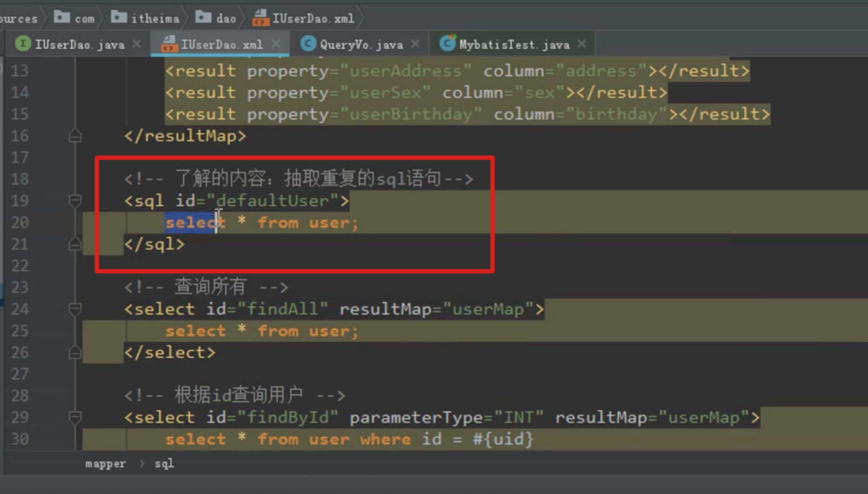Click the test class icon on MybatisTest.java tab
This screenshot has height=494, width=868.
(x=448, y=43)
